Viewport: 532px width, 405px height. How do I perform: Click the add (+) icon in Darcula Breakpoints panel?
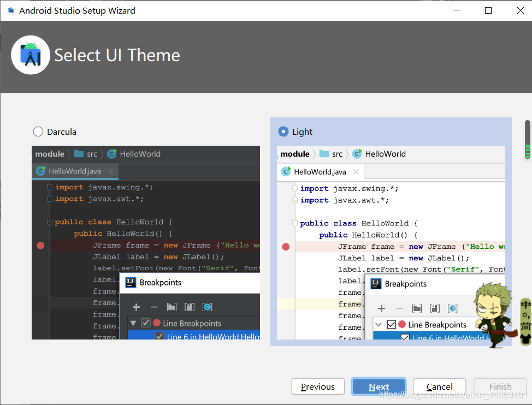pyautogui.click(x=136, y=307)
